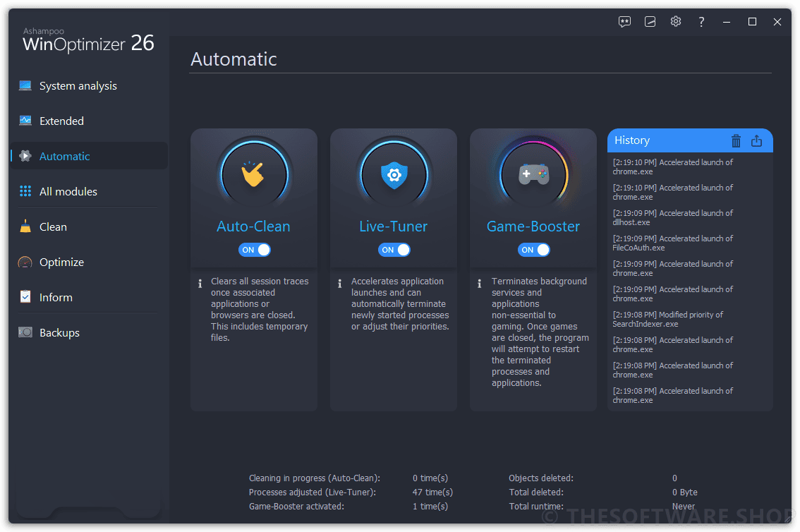Click the 'Objects deleted:' statistic label
Viewport: 800px width, 532px height.
pyautogui.click(x=541, y=478)
